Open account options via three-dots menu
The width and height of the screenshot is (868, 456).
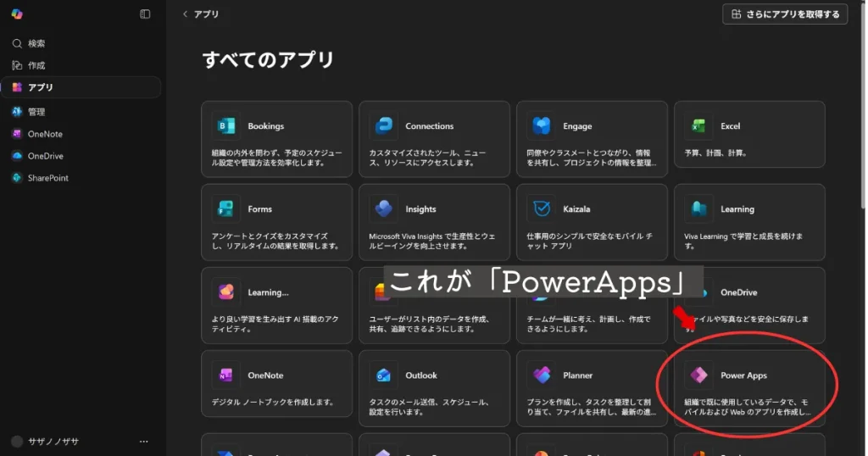coord(143,442)
